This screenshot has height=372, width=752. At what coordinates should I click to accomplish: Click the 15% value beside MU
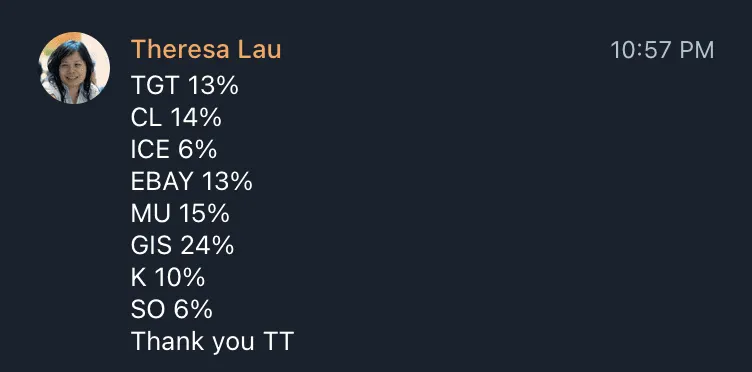click(x=204, y=213)
